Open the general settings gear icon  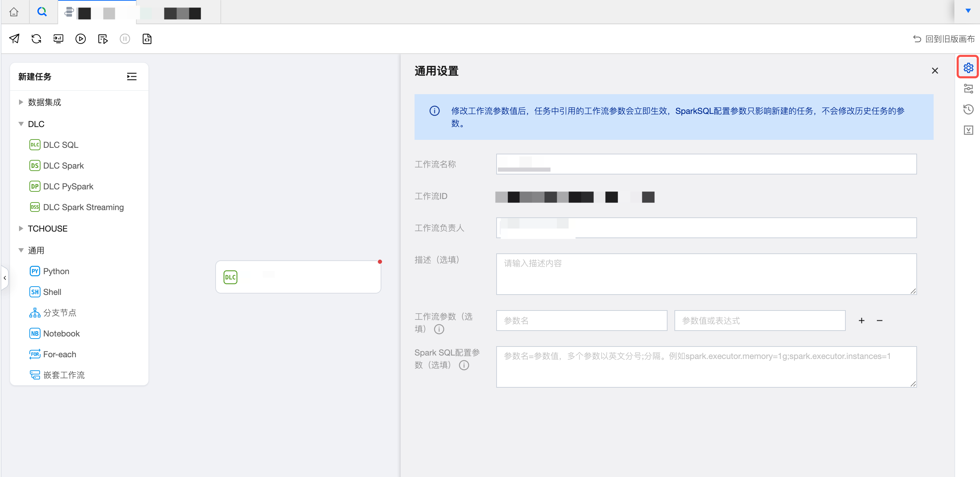click(x=968, y=68)
